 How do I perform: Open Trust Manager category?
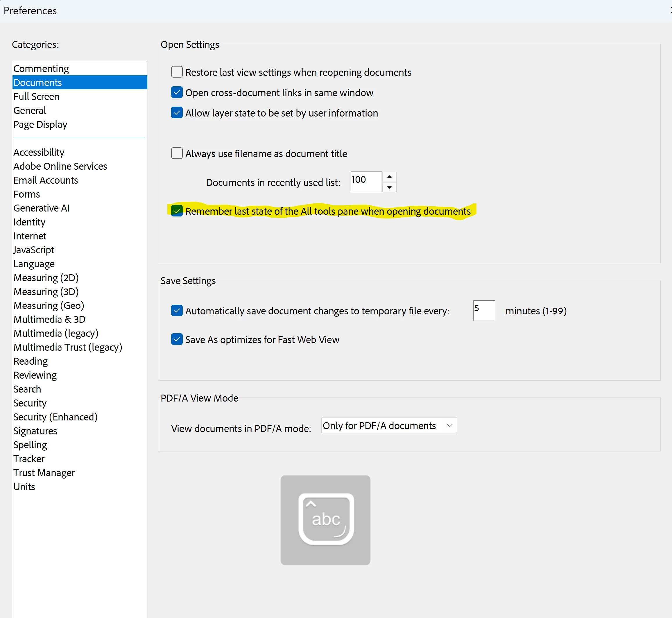coord(44,473)
